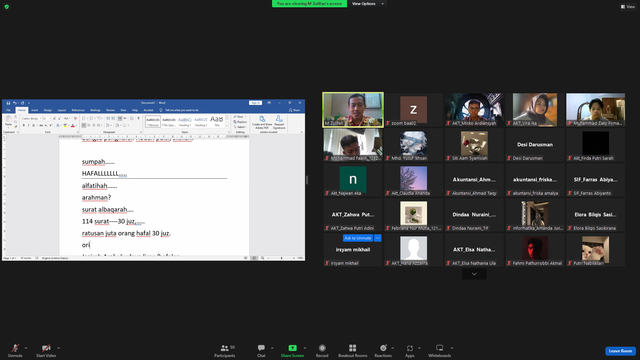Expand caret next to Reactions
The height and width of the screenshot is (360, 640).
click(x=393, y=348)
